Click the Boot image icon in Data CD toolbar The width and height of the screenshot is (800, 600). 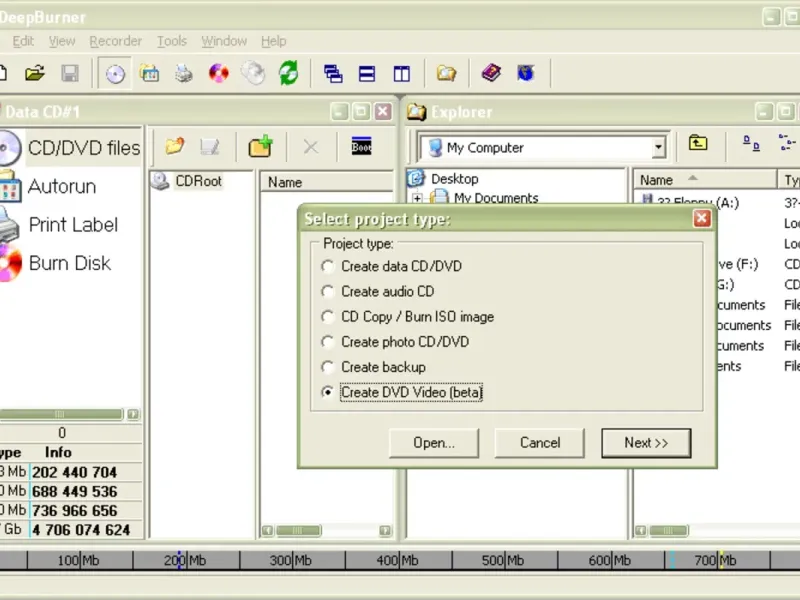(362, 147)
